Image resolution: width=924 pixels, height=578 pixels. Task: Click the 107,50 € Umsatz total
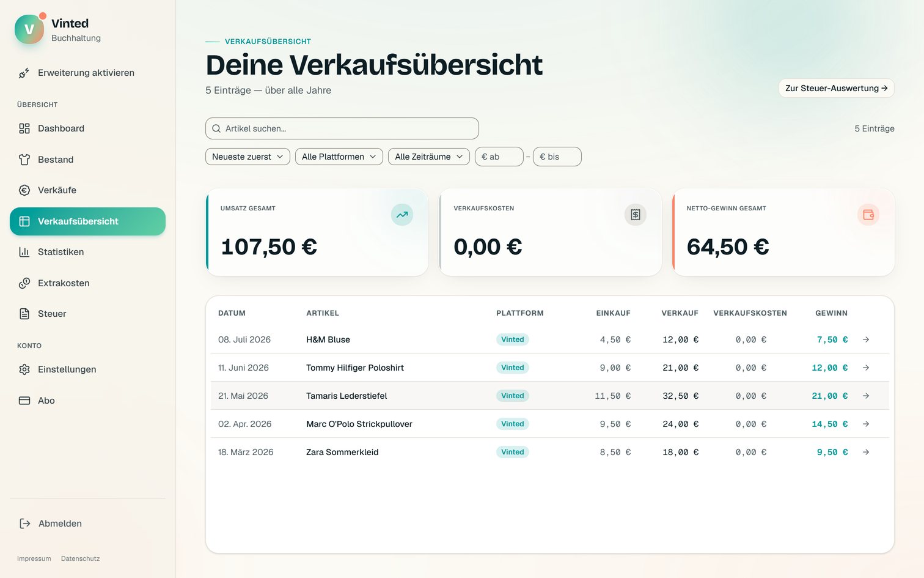[x=269, y=247]
